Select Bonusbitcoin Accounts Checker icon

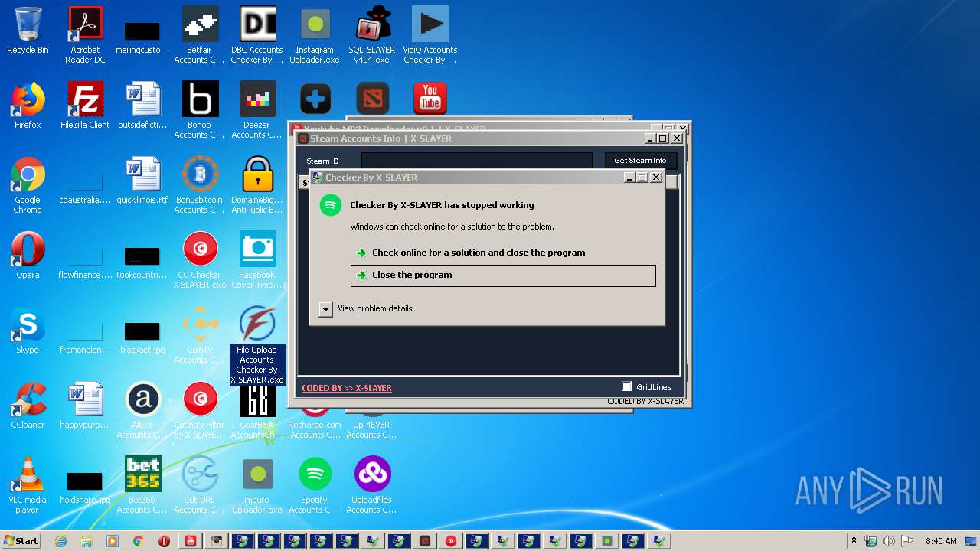point(199,184)
